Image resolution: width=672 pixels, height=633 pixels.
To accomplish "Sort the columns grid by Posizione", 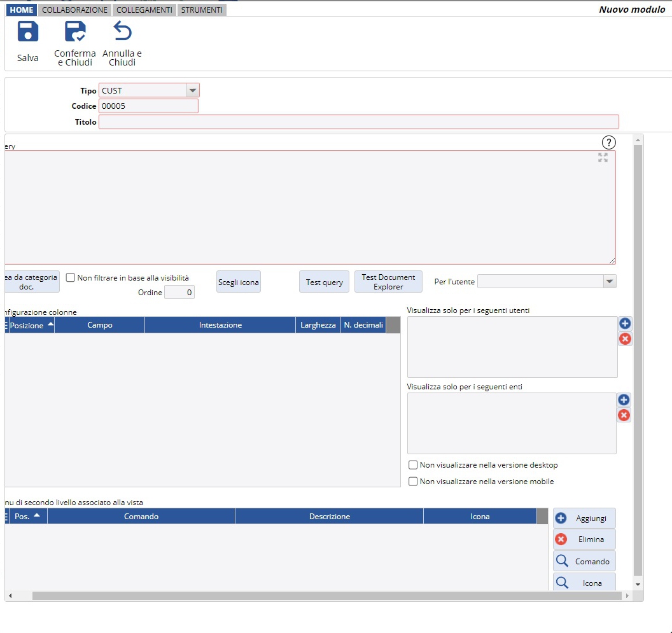I will tap(31, 325).
